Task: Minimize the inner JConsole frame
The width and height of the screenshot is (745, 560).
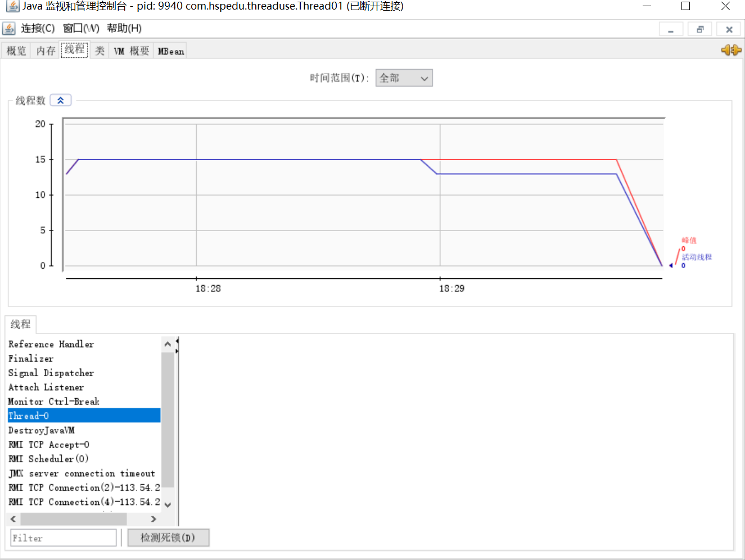Action: point(671,30)
